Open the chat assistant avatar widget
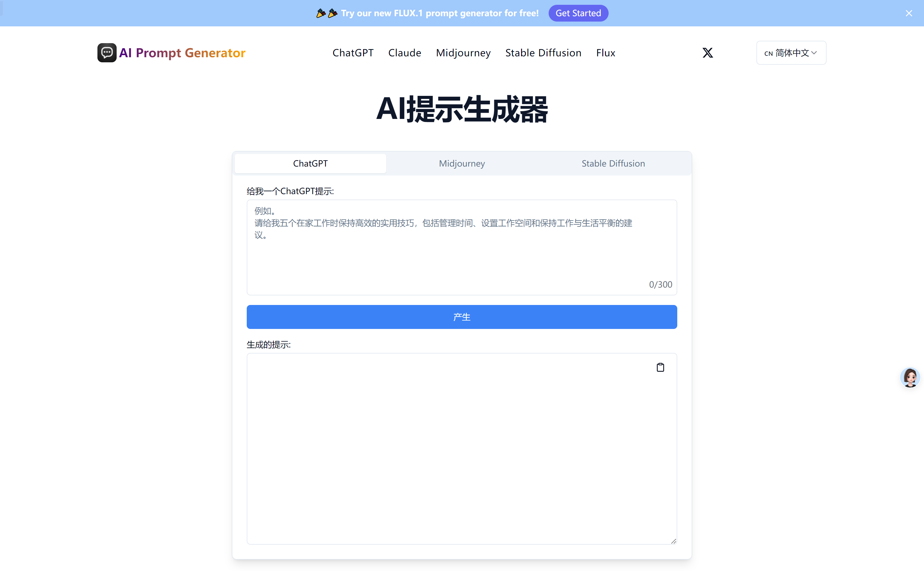The width and height of the screenshot is (924, 571). coord(910,377)
